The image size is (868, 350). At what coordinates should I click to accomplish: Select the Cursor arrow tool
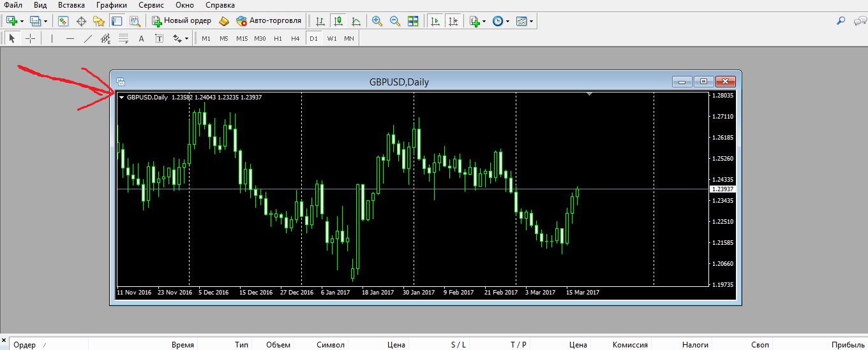click(x=12, y=38)
